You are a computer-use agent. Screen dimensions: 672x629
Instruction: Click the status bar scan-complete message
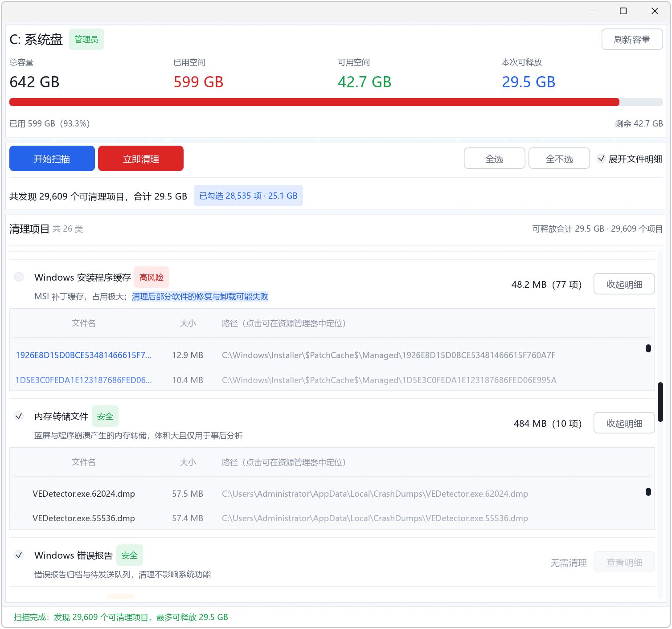[x=121, y=617]
